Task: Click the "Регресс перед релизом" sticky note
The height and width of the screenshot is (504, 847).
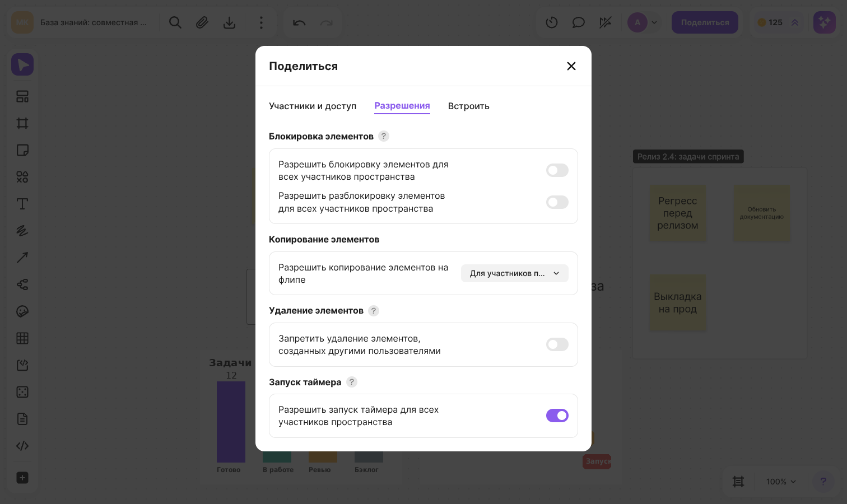Action: tap(678, 213)
